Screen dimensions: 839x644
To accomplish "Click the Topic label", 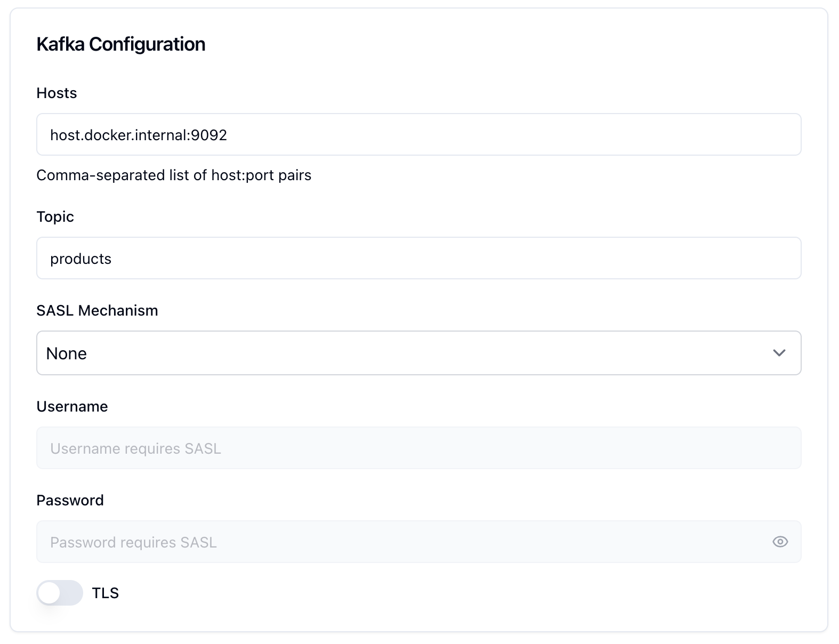I will coord(55,216).
